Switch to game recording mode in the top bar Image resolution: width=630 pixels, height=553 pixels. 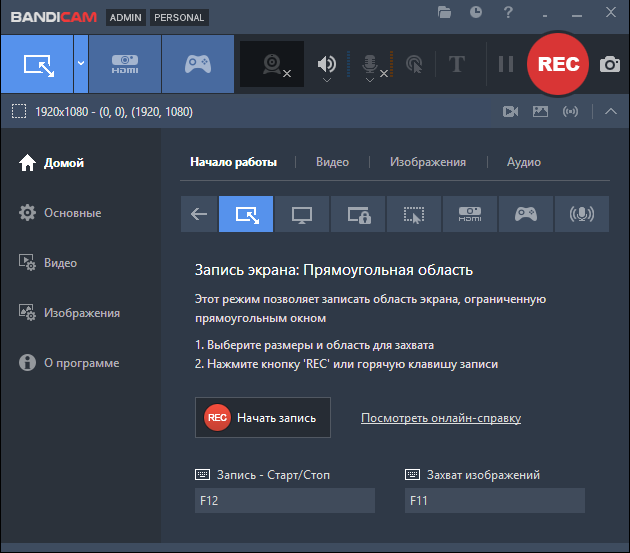click(x=198, y=64)
